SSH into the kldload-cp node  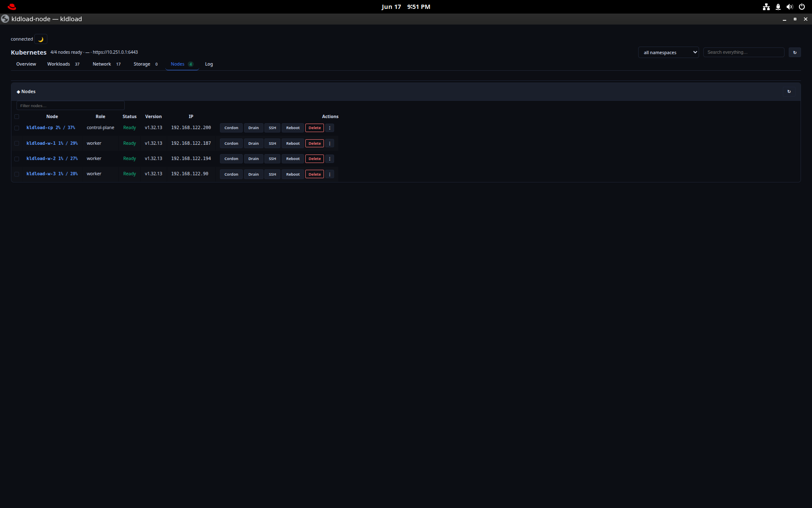[x=272, y=128]
